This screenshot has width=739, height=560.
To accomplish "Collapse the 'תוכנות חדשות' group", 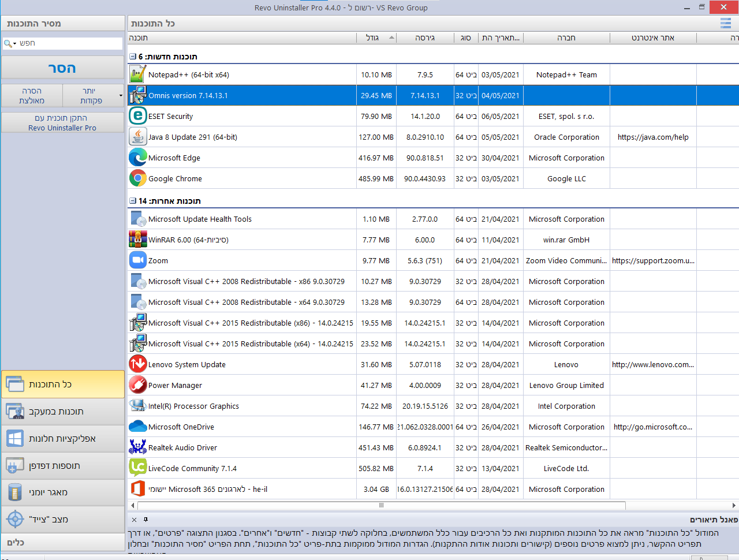I will pos(133,57).
